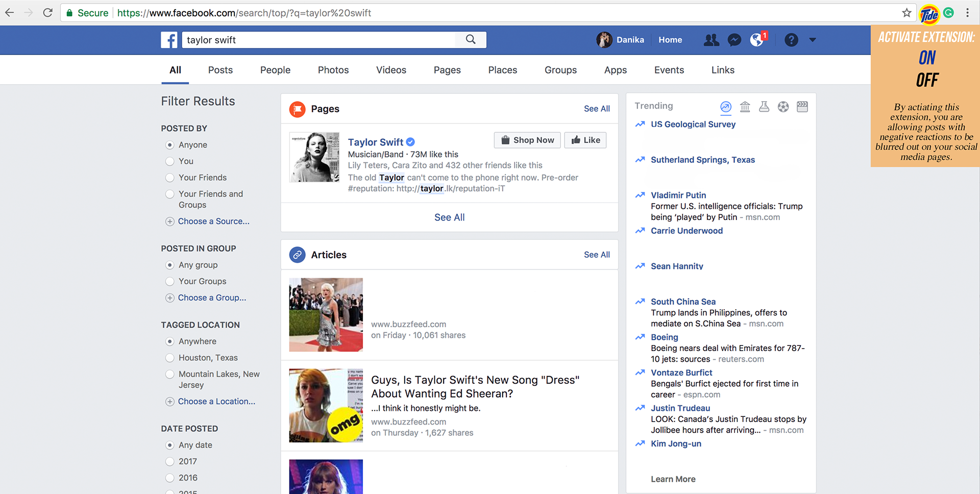This screenshot has width=980, height=494.
Task: Select the science trending category icon
Action: [764, 107]
